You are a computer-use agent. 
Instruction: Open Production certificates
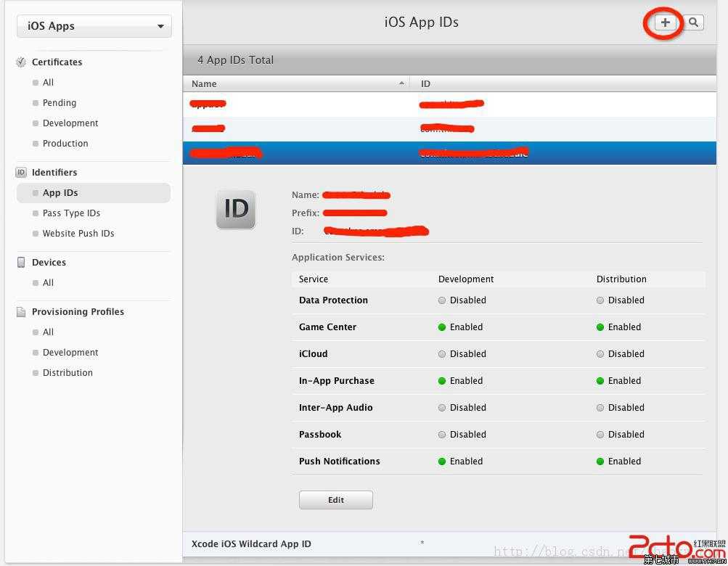(x=65, y=144)
